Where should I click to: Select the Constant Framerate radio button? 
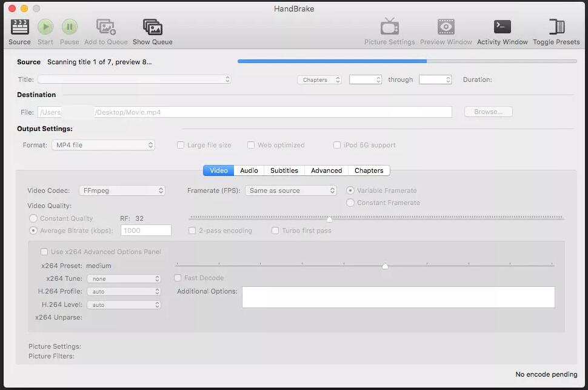350,203
